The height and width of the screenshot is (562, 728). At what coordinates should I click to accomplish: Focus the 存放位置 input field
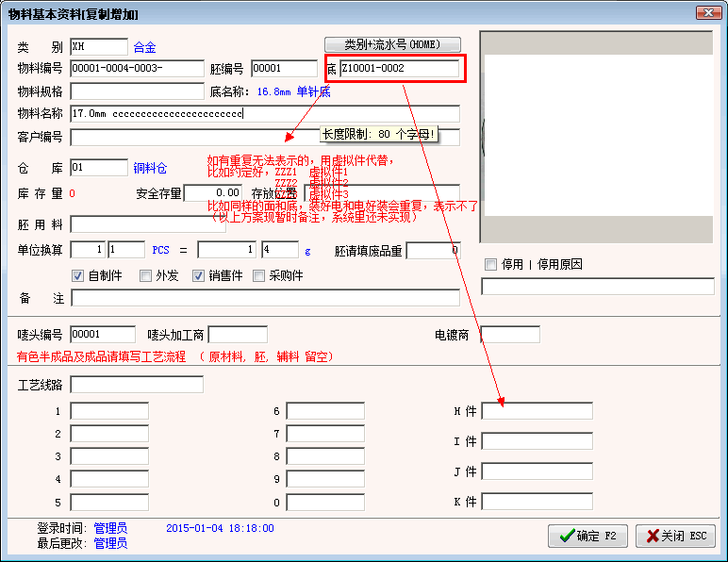pyautogui.click(x=382, y=193)
